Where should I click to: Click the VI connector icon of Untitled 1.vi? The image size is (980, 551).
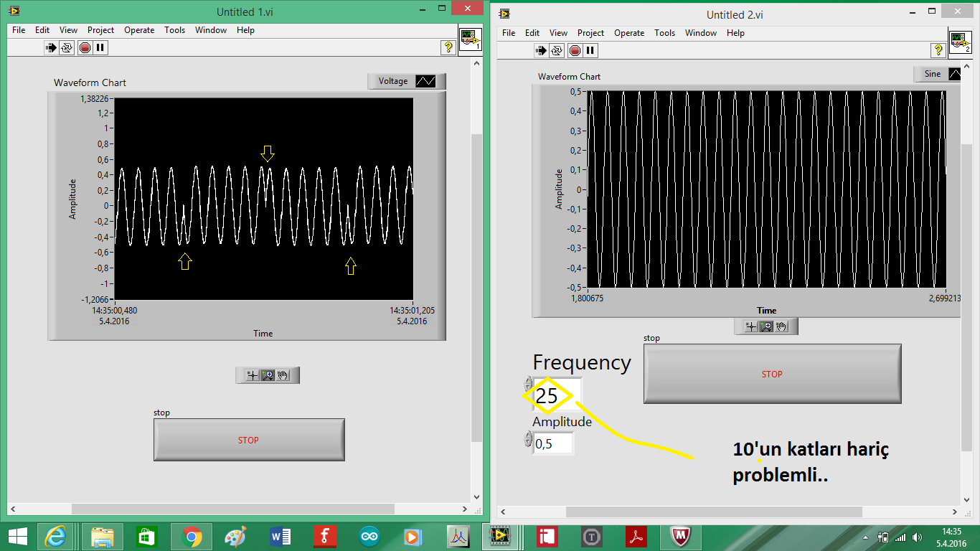pos(470,39)
